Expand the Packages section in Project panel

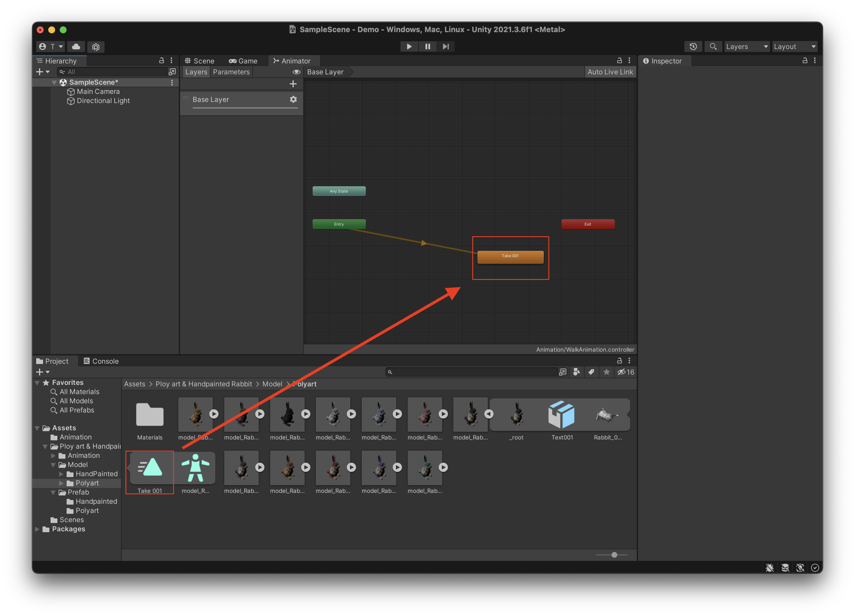click(37, 529)
